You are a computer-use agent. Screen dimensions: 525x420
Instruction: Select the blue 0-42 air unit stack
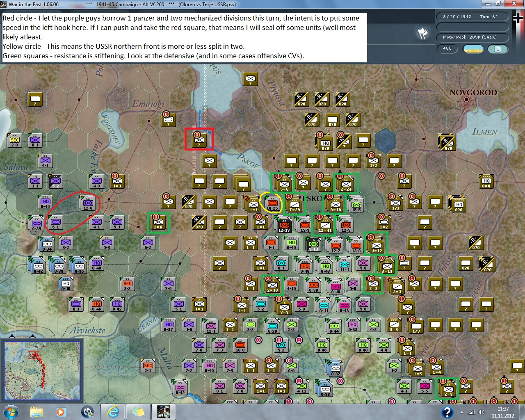[x=38, y=265]
